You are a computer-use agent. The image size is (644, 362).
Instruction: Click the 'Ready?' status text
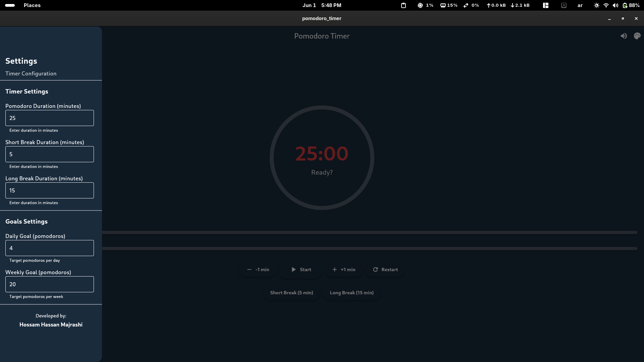(322, 172)
